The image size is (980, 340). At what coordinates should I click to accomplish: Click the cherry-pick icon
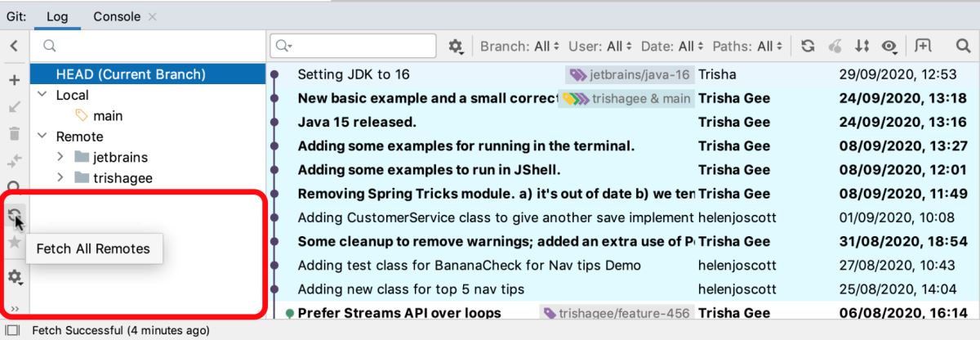[835, 47]
